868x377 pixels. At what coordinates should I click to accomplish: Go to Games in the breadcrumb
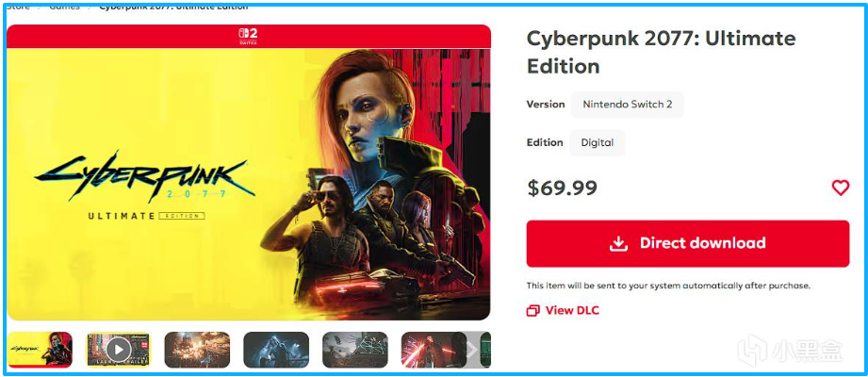click(x=64, y=7)
